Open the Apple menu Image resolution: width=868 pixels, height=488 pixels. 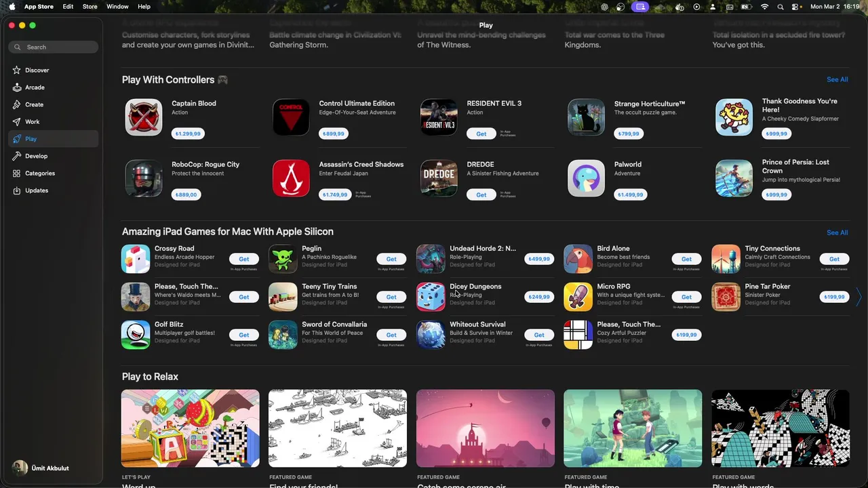pos(12,7)
